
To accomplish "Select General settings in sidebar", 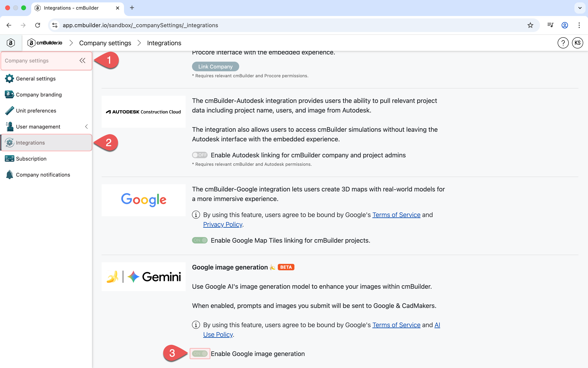I will [46, 79].
